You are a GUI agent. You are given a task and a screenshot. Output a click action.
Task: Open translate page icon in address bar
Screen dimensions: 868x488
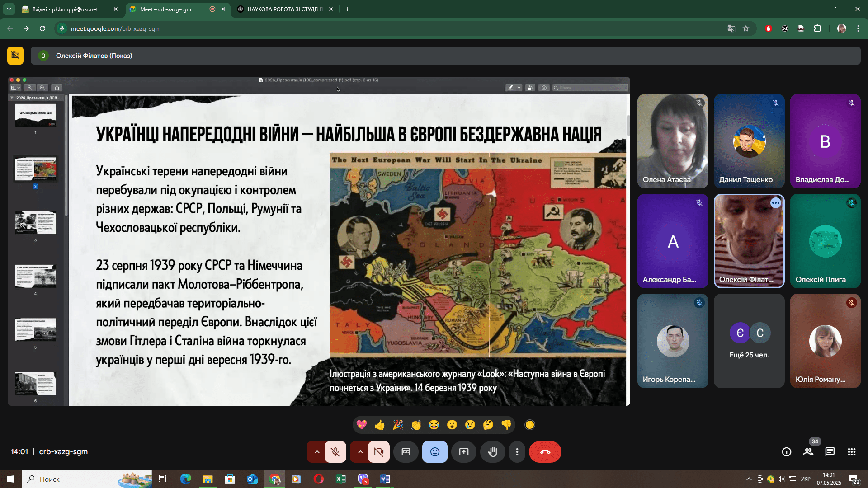[x=731, y=28]
